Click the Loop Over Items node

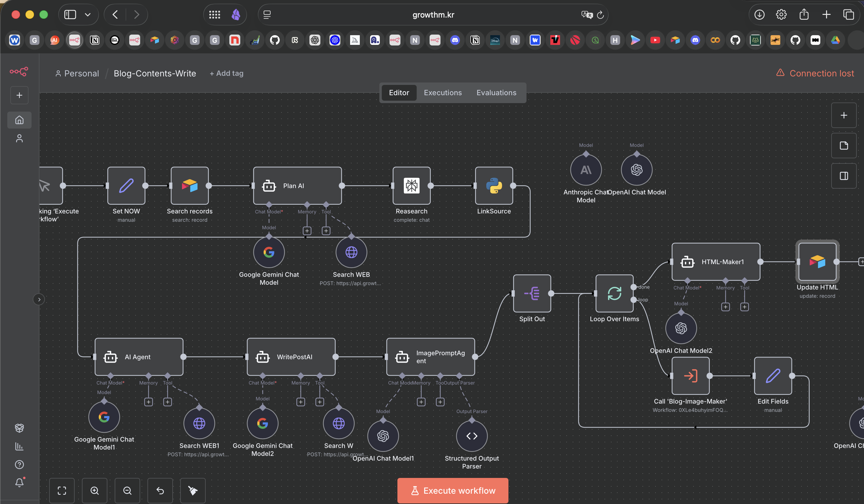point(614,293)
